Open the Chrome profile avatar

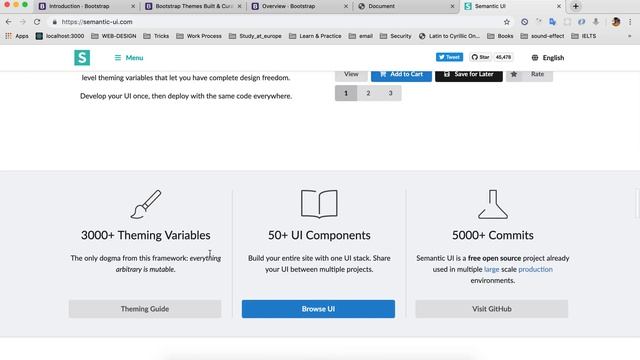pyautogui.click(x=616, y=22)
